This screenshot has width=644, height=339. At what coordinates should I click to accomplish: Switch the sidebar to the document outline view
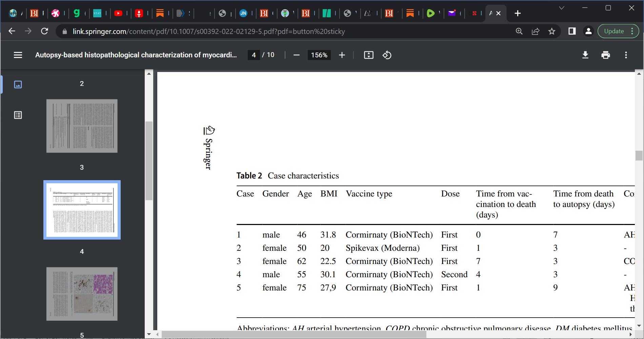coord(18,115)
